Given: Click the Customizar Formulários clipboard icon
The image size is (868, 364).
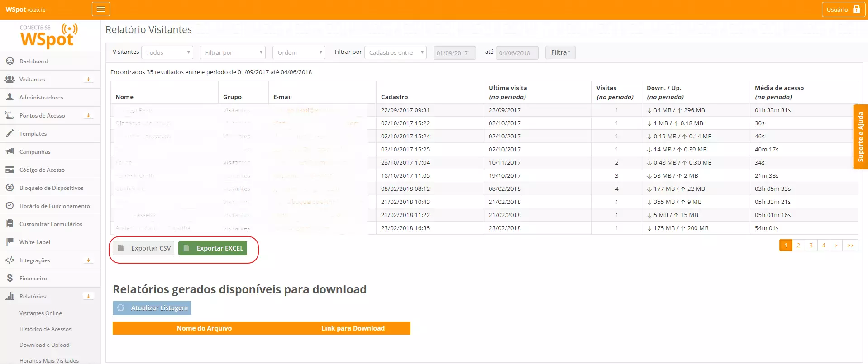Looking at the screenshot, I should 10,224.
